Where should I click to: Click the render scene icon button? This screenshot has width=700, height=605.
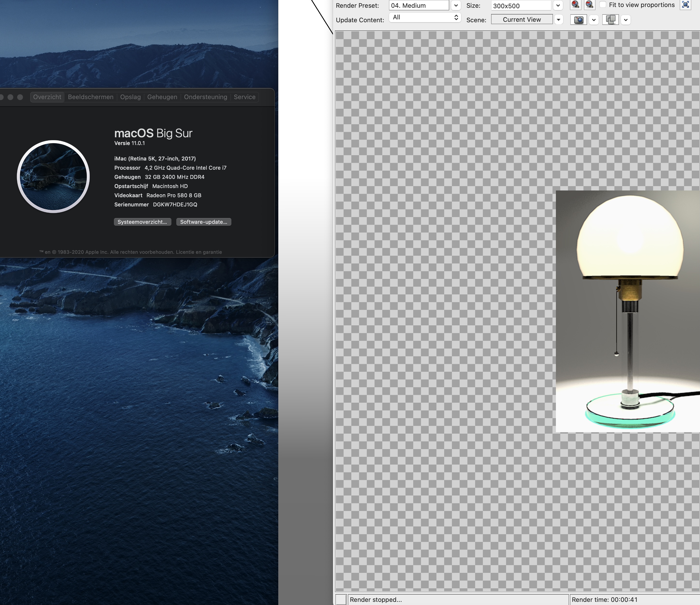click(x=577, y=20)
